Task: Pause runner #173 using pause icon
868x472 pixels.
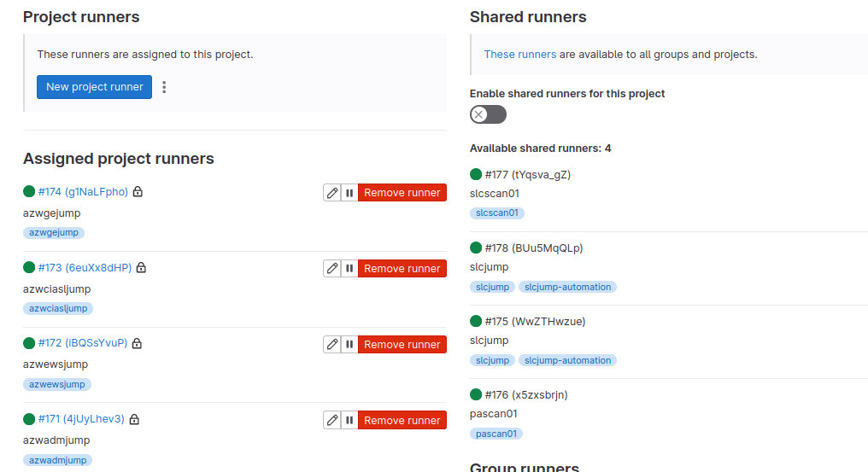Action: (349, 269)
